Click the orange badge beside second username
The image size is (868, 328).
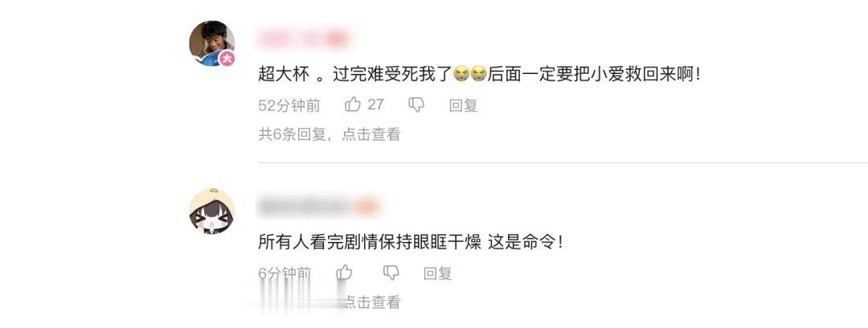367,207
